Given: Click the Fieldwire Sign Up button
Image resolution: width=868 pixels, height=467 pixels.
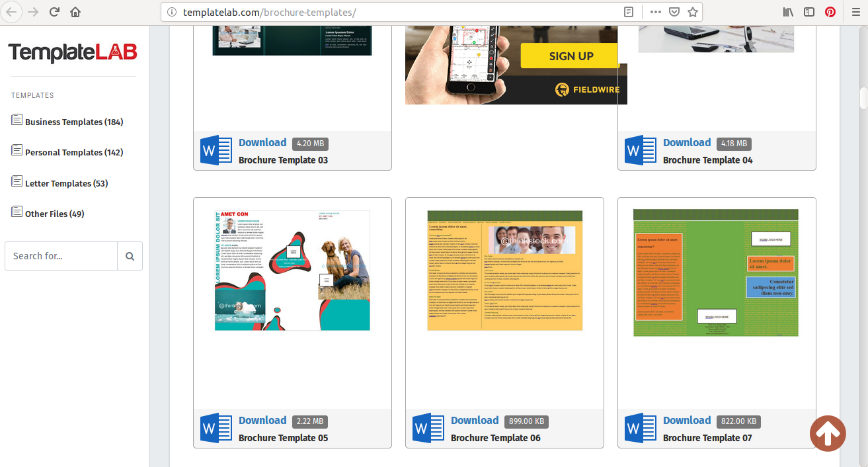Looking at the screenshot, I should pyautogui.click(x=571, y=56).
